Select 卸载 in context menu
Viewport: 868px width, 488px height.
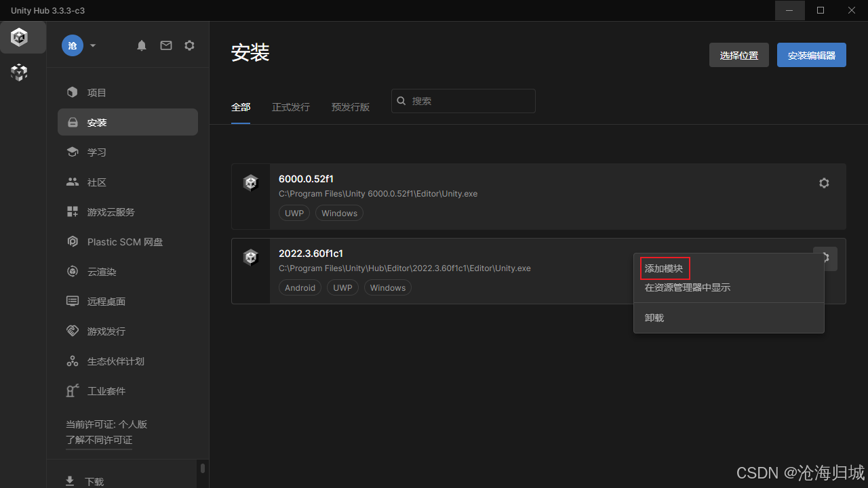pyautogui.click(x=729, y=317)
